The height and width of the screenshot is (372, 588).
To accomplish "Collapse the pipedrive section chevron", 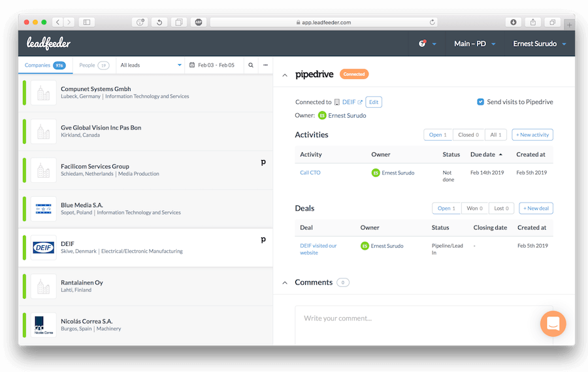I will pos(285,75).
